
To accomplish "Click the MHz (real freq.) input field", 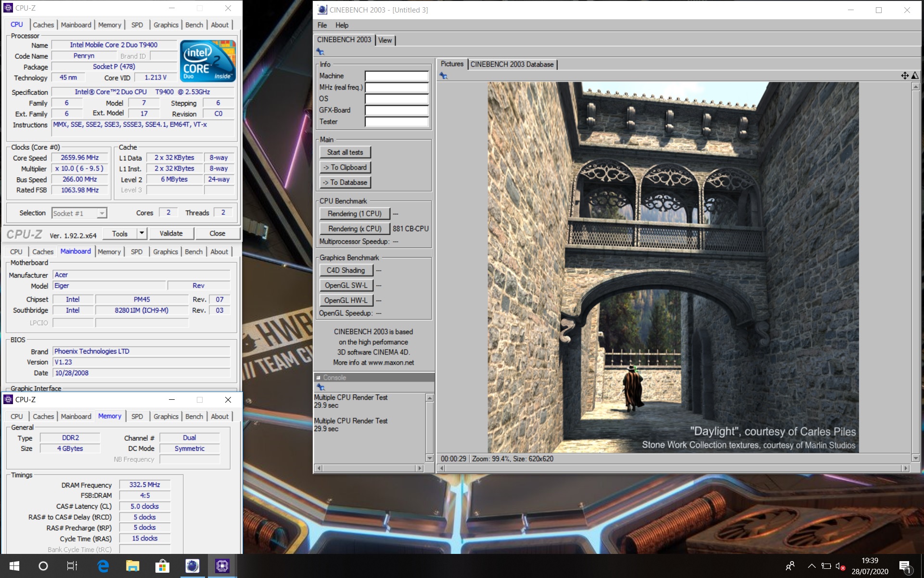I will click(x=397, y=87).
